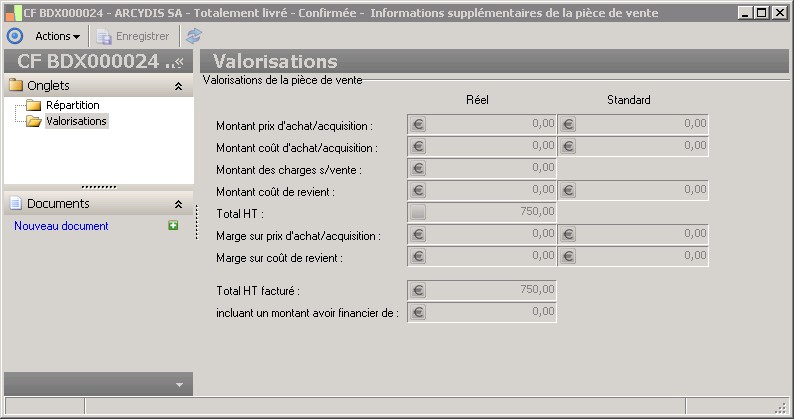This screenshot has height=419, width=794.
Task: Click the Documents page icon in header
Action: pyautogui.click(x=16, y=203)
